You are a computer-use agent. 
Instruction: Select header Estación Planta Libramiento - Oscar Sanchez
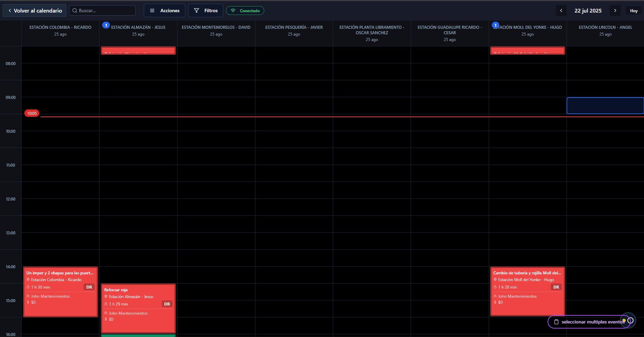point(372,33)
